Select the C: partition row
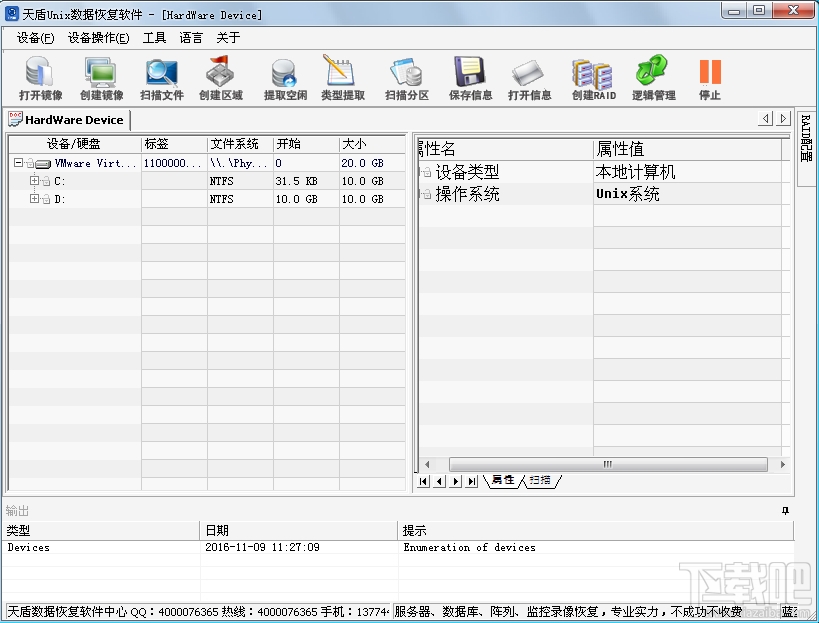Image resolution: width=819 pixels, height=623 pixels. (207, 181)
